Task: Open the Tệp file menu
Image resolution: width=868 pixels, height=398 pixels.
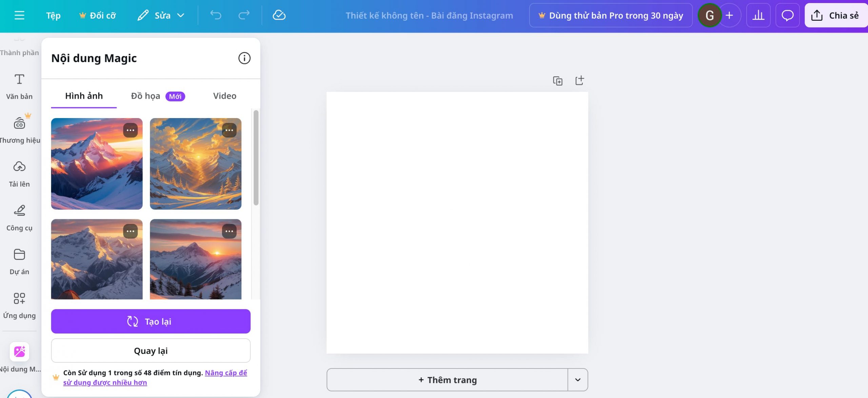Action: 53,15
